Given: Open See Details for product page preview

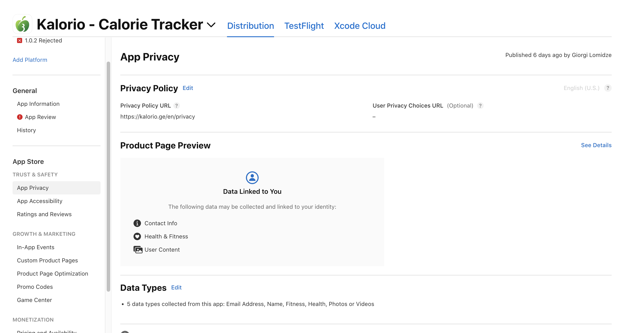Looking at the screenshot, I should tap(596, 145).
